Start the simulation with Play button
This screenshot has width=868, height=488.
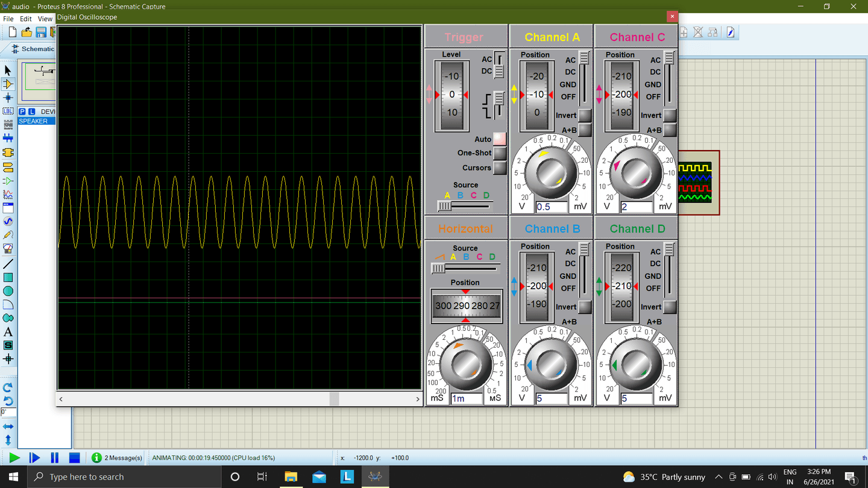tap(14, 458)
